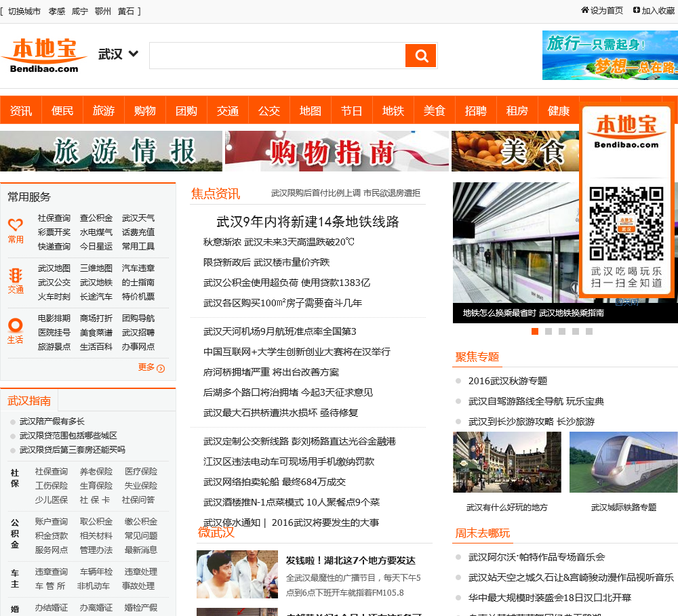Open 2016武汉秋游专题 link

coord(508,381)
